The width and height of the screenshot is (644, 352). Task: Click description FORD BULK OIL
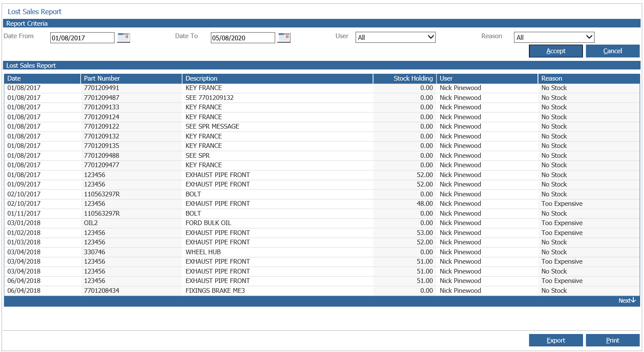(x=208, y=223)
